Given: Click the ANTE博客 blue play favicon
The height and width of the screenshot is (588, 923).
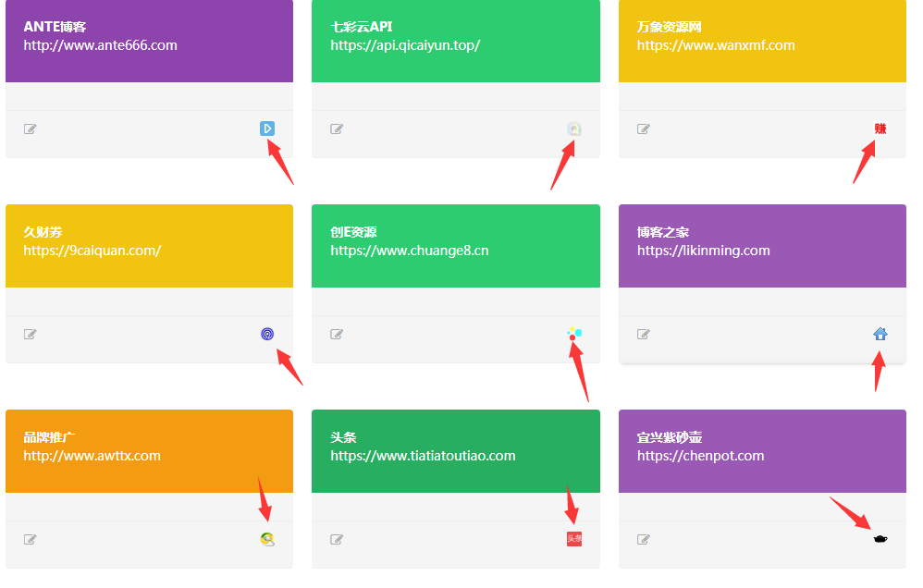Looking at the screenshot, I should click(x=267, y=129).
